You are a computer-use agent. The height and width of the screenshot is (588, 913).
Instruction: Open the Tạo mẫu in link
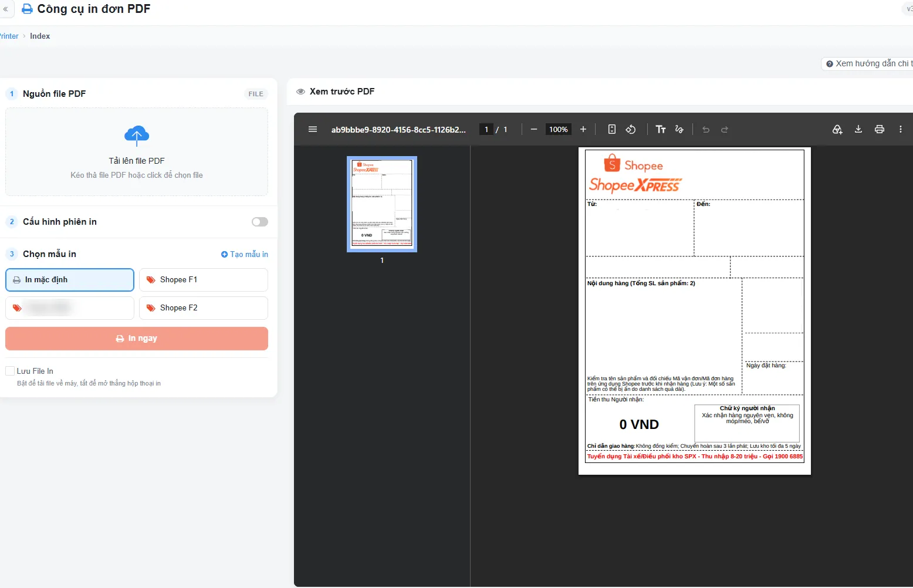[245, 254]
